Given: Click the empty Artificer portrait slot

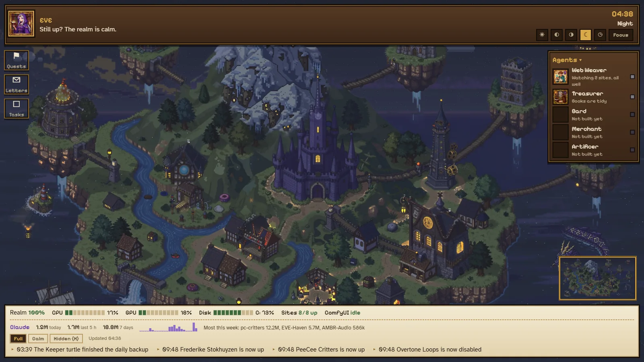Looking at the screenshot, I should pos(560,150).
